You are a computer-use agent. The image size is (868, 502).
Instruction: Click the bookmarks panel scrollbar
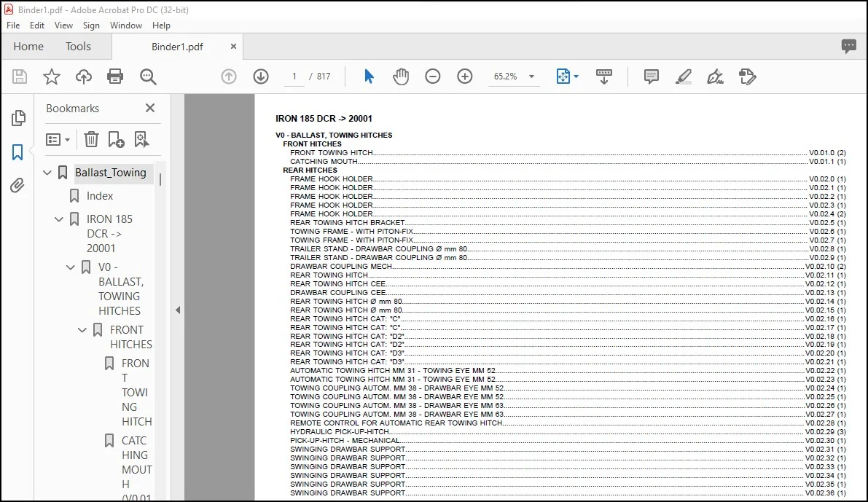point(160,179)
